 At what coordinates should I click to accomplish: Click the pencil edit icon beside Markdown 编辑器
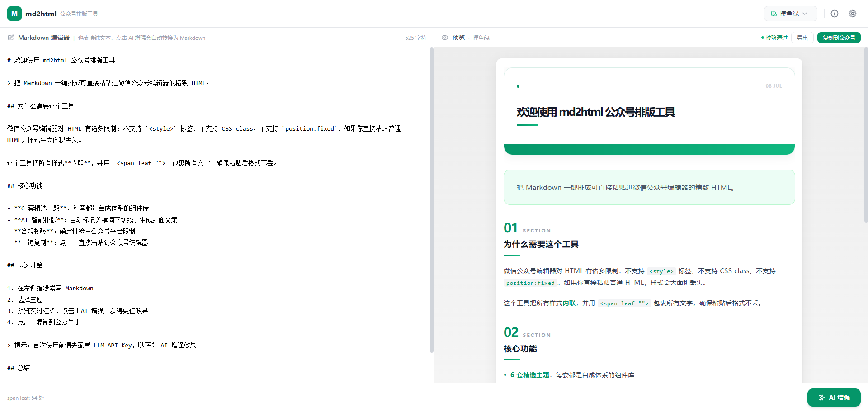click(x=11, y=38)
